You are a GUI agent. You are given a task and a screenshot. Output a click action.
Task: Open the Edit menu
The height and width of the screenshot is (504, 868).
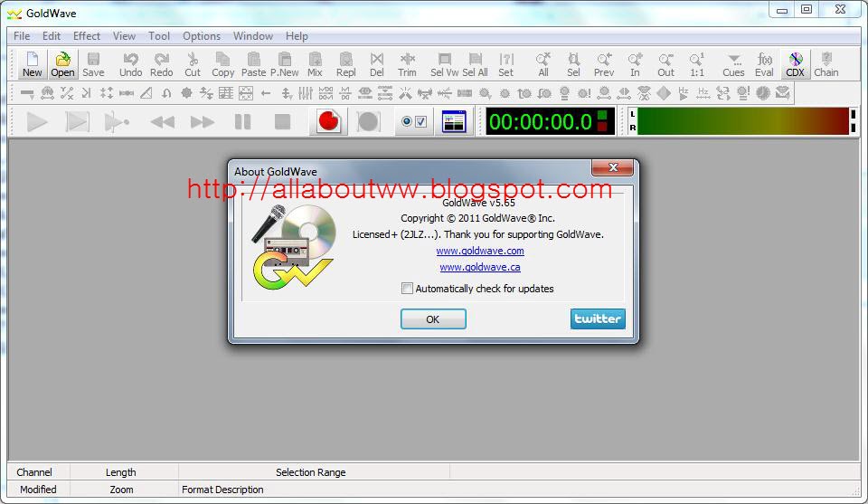coord(52,36)
